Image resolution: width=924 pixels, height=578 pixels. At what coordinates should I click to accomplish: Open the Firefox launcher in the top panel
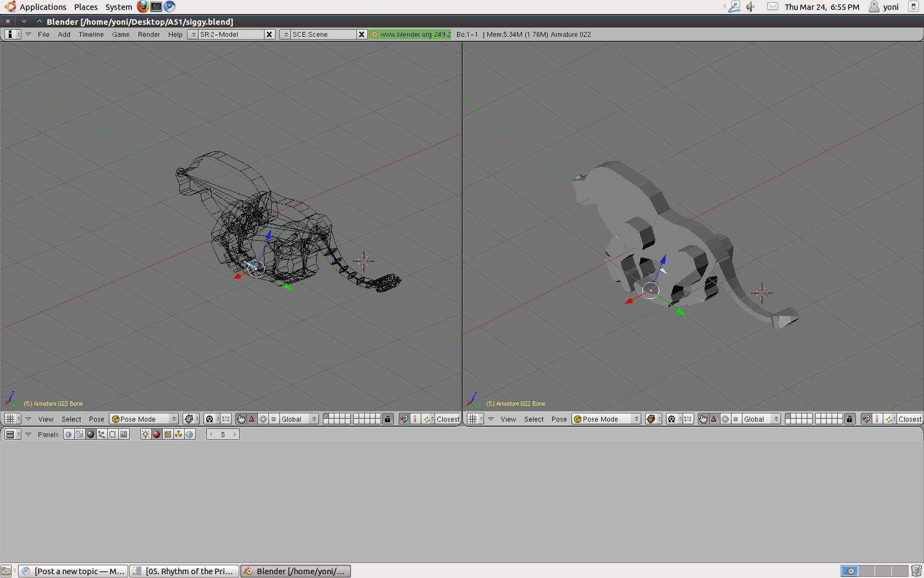142,7
